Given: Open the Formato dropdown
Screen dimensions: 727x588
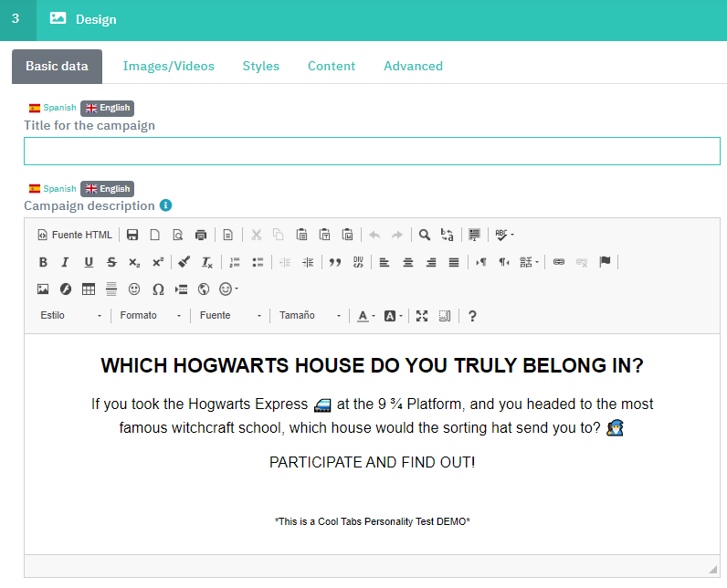Looking at the screenshot, I should click(x=150, y=316).
